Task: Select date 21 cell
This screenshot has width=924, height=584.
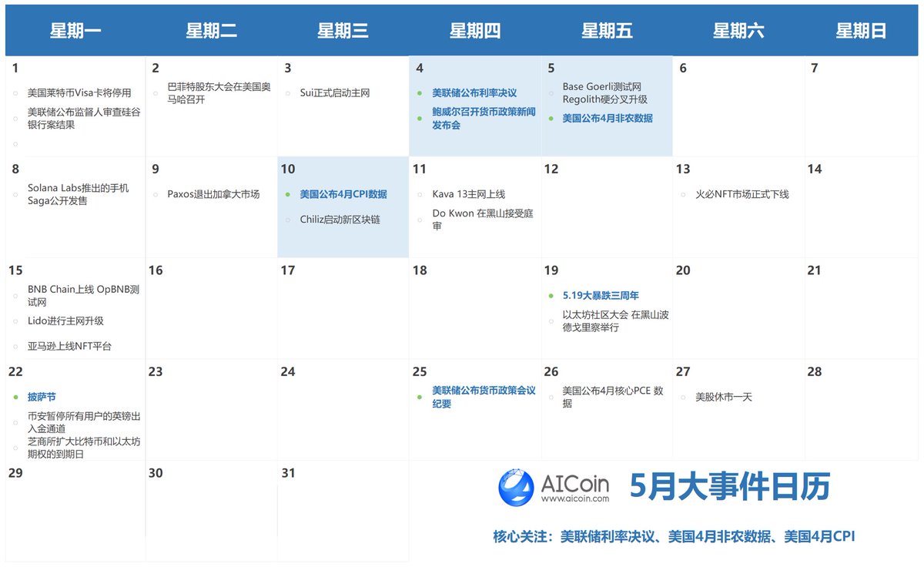Action: pos(861,309)
